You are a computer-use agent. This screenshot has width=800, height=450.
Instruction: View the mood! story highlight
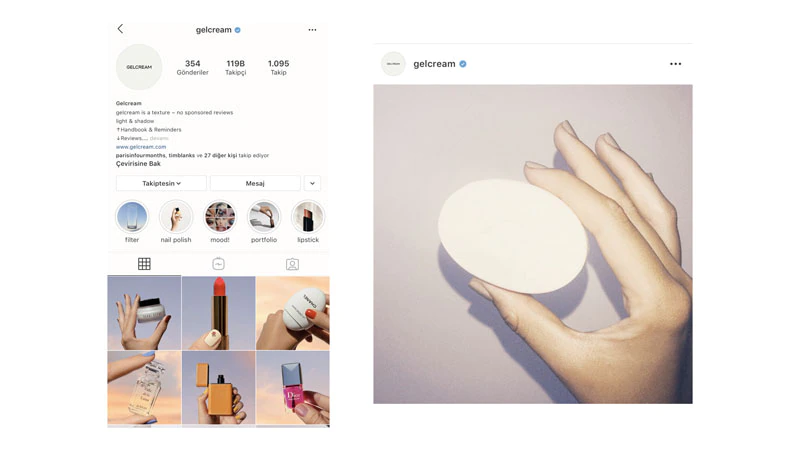pyautogui.click(x=220, y=217)
